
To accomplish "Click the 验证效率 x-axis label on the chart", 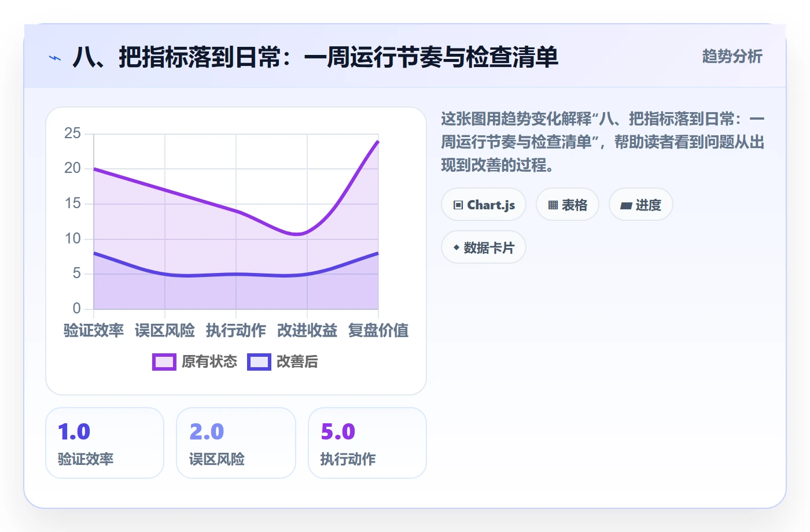I will 94,331.
